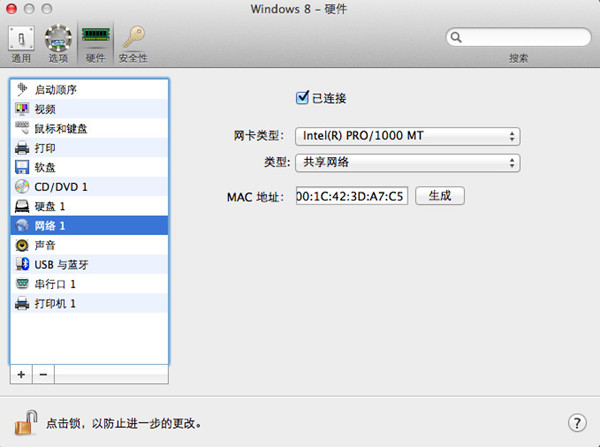This screenshot has width=600, height=447.
Task: Select 打印机 1 row text
Action: click(x=55, y=304)
